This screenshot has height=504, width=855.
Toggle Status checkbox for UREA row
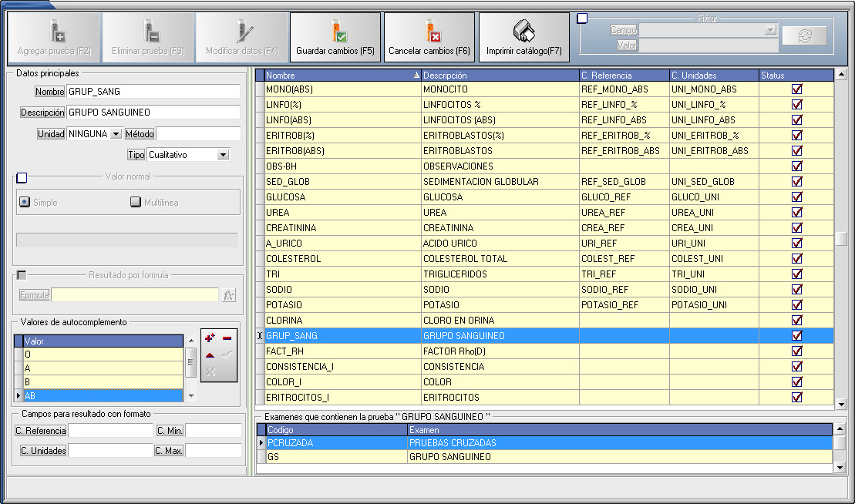[796, 213]
